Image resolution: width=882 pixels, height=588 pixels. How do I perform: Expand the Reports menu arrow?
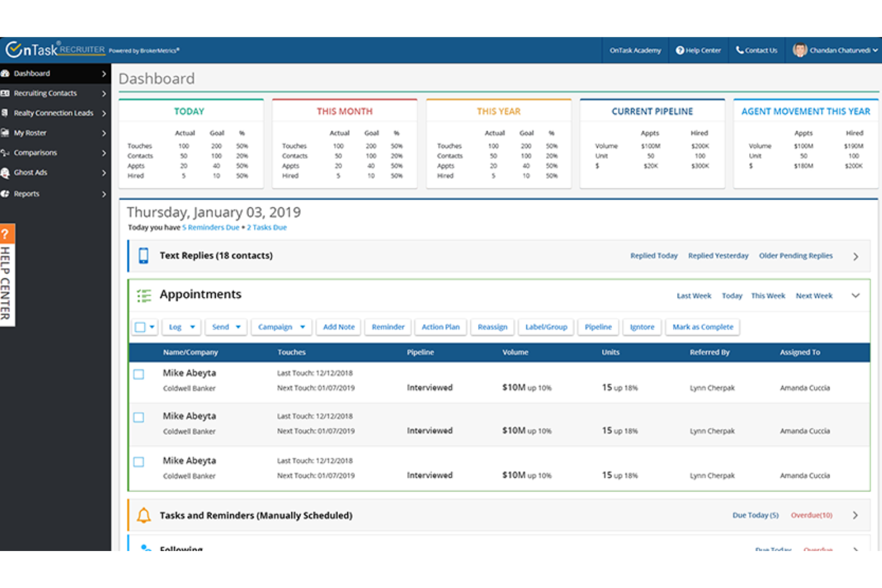coord(104,194)
